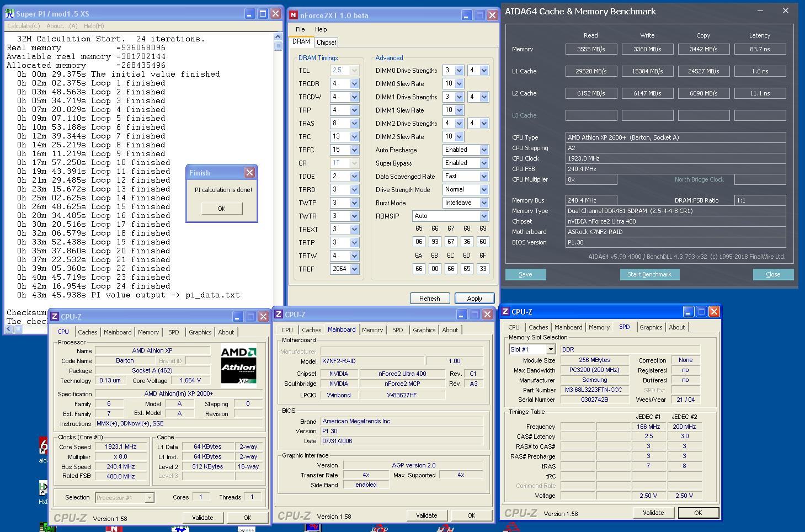The width and height of the screenshot is (805, 532).
Task: Click the Memory Read value 3555 MB/s
Action: pyautogui.click(x=591, y=49)
